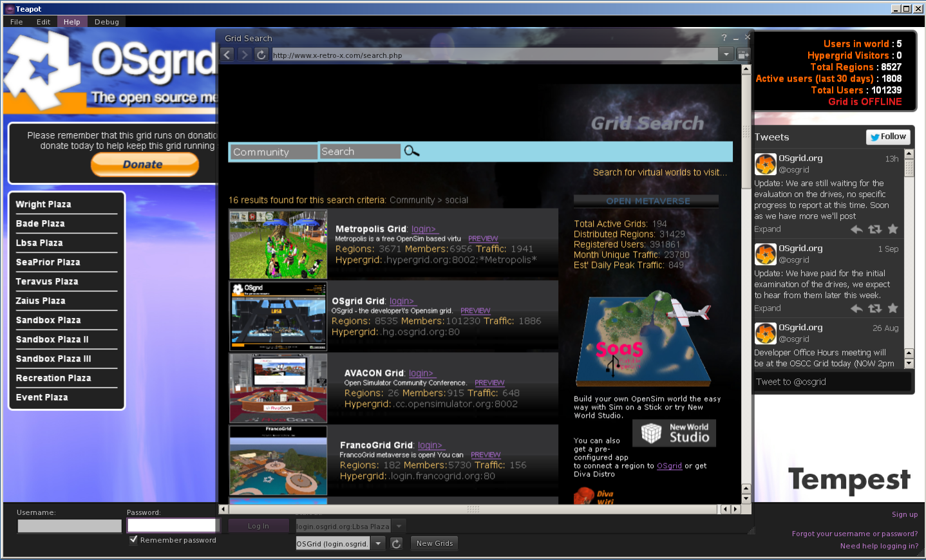Open start location dropdown arrow

point(399,526)
